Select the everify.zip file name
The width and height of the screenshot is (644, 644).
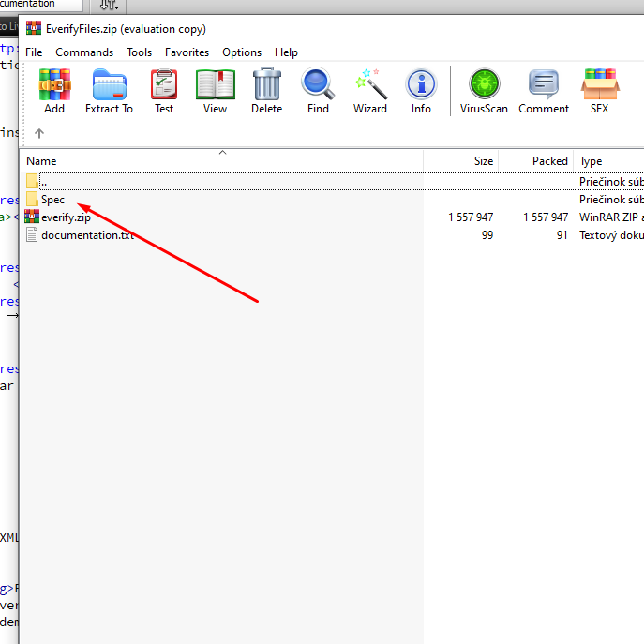coord(66,217)
